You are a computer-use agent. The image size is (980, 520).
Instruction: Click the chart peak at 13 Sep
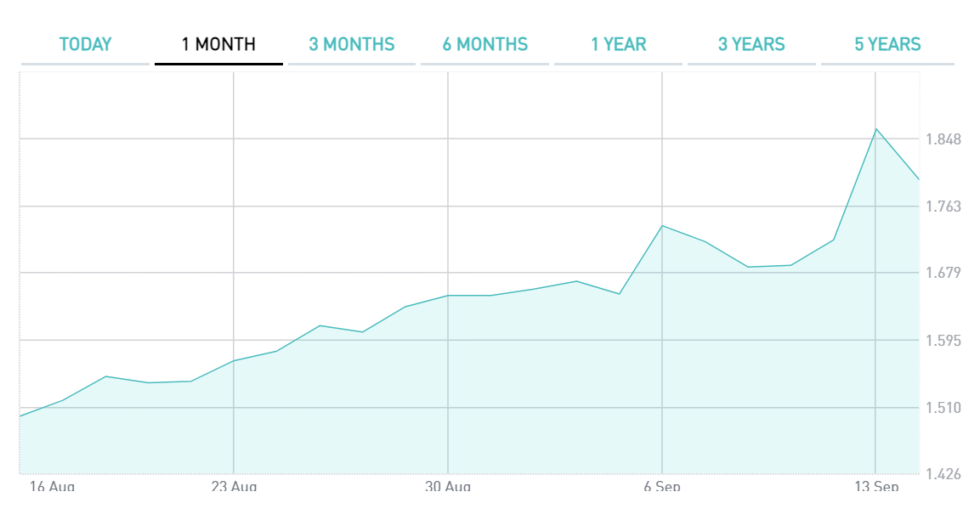click(875, 129)
